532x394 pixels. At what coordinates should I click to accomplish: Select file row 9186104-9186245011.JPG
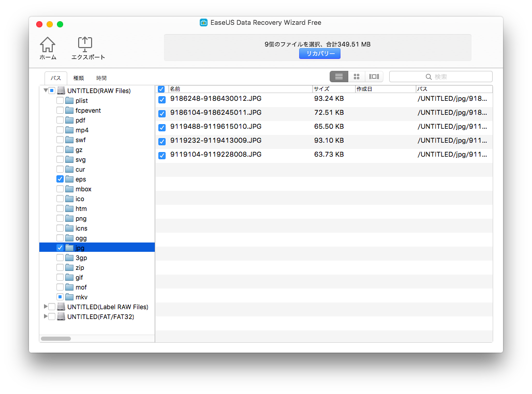(324, 114)
